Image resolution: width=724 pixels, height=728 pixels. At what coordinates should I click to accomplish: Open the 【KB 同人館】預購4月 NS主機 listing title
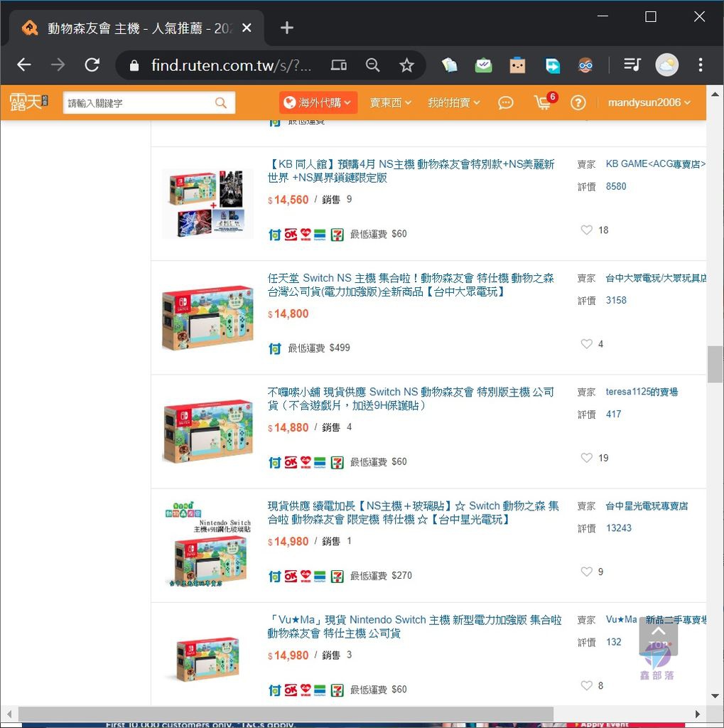[x=411, y=171]
